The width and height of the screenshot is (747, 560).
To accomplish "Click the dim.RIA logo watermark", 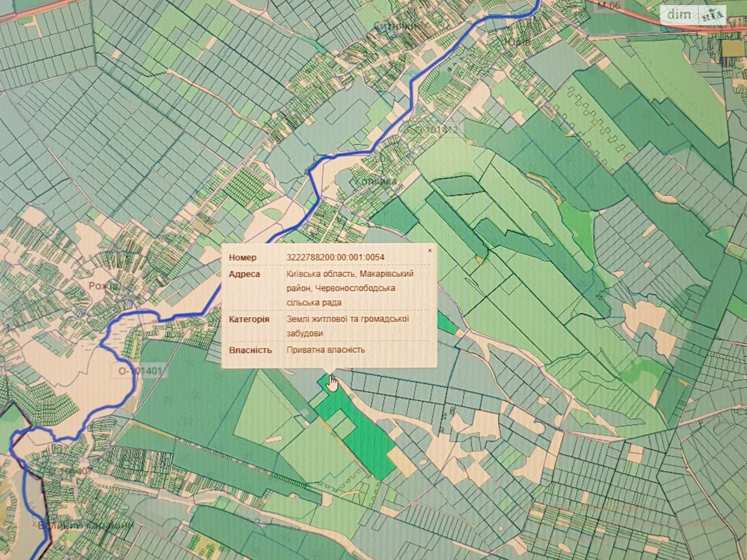I will coord(693,15).
